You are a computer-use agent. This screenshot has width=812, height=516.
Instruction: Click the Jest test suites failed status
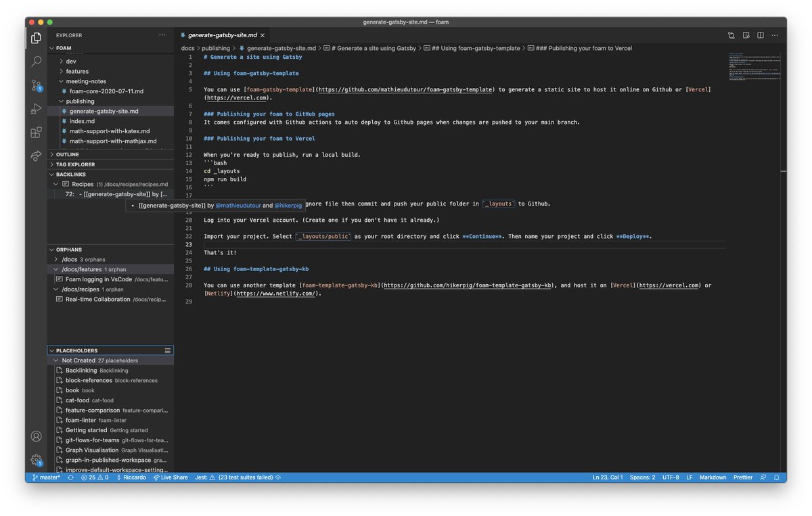click(238, 477)
